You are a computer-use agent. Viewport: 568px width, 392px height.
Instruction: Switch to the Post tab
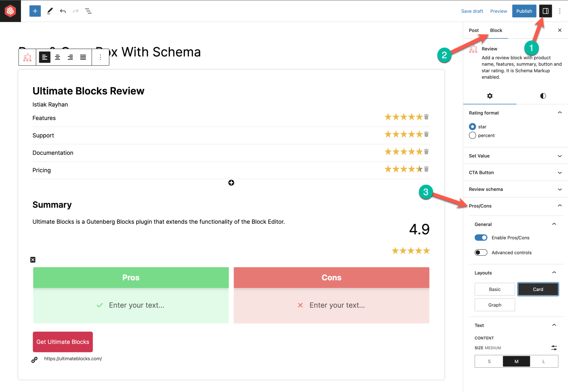coord(473,30)
